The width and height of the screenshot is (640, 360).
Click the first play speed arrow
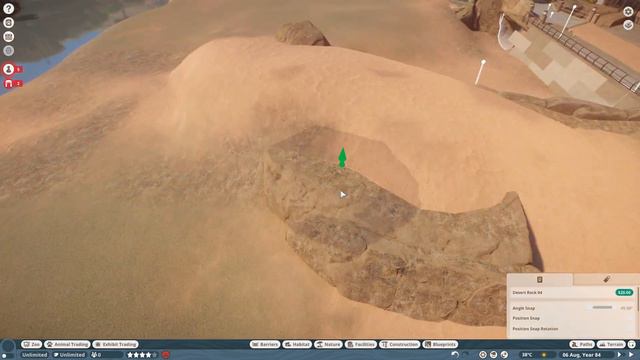[x=620, y=355]
